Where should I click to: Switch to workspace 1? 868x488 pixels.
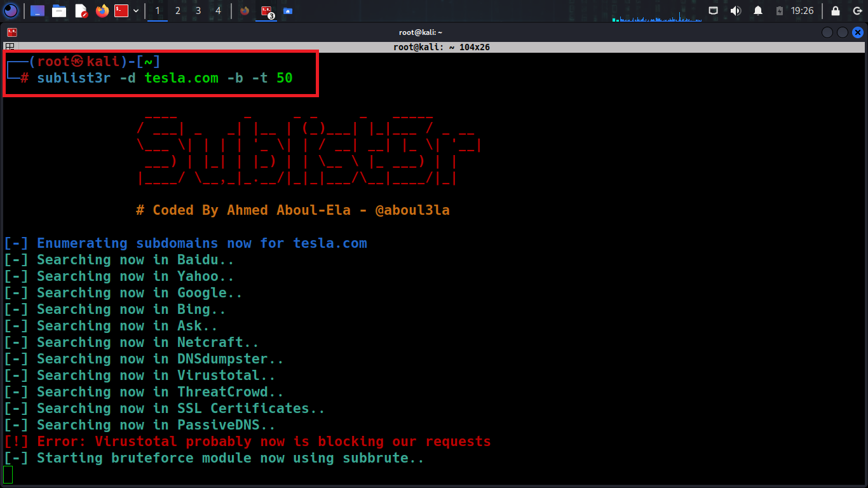point(158,11)
